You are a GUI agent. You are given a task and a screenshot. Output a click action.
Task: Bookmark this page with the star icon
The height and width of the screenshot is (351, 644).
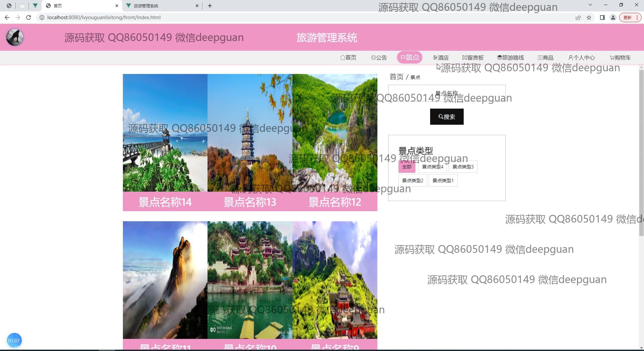pyautogui.click(x=589, y=17)
